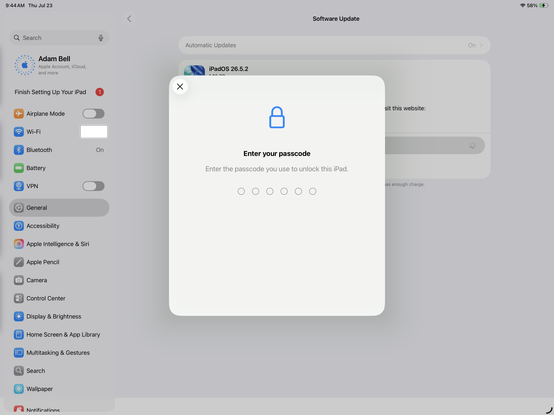Tap the green Battery icon
Viewport: 554px width, 415px height.
pyautogui.click(x=19, y=168)
